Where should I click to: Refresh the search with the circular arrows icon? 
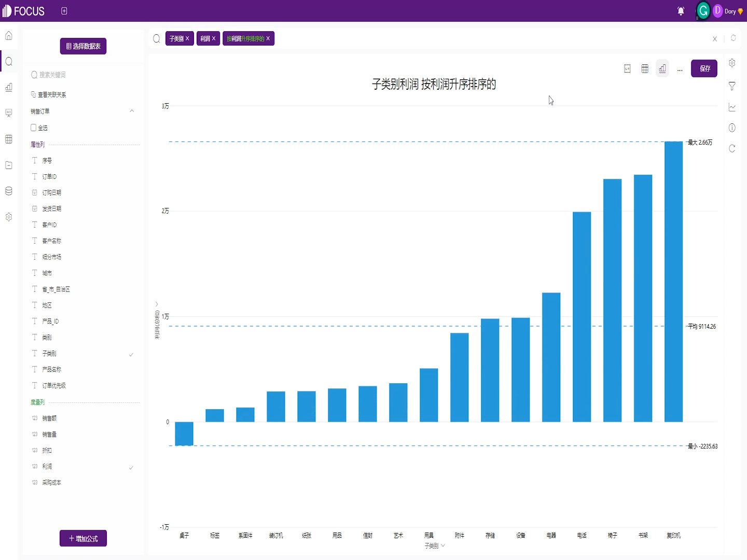click(734, 38)
